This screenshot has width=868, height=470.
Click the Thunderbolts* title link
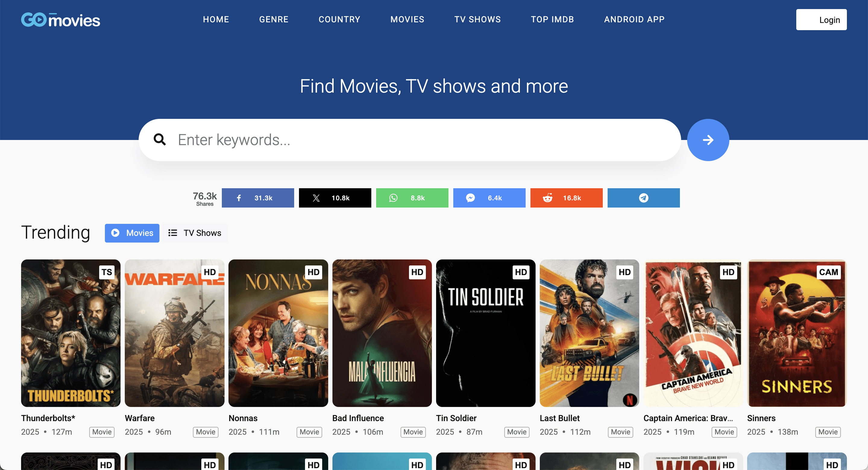48,418
